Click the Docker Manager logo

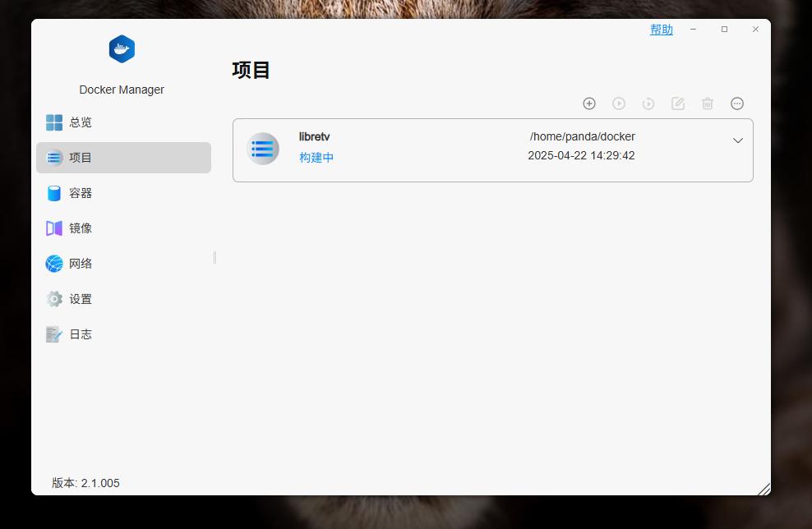tap(122, 49)
